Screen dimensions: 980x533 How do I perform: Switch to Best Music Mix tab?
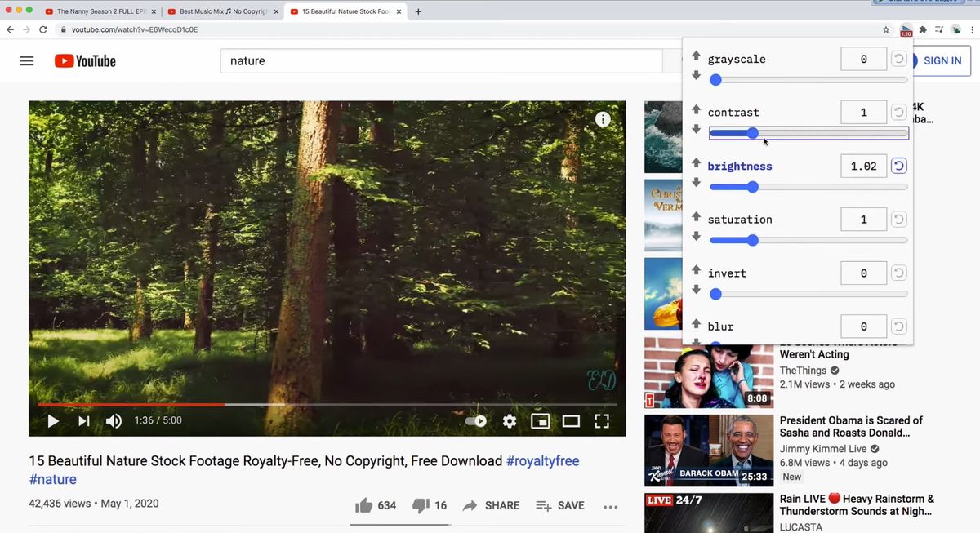(221, 11)
